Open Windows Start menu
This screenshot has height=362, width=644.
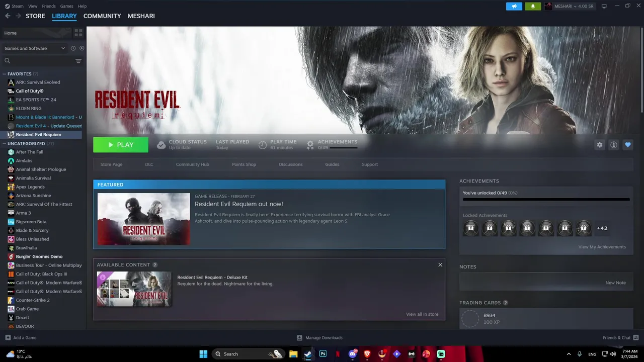[x=203, y=354]
